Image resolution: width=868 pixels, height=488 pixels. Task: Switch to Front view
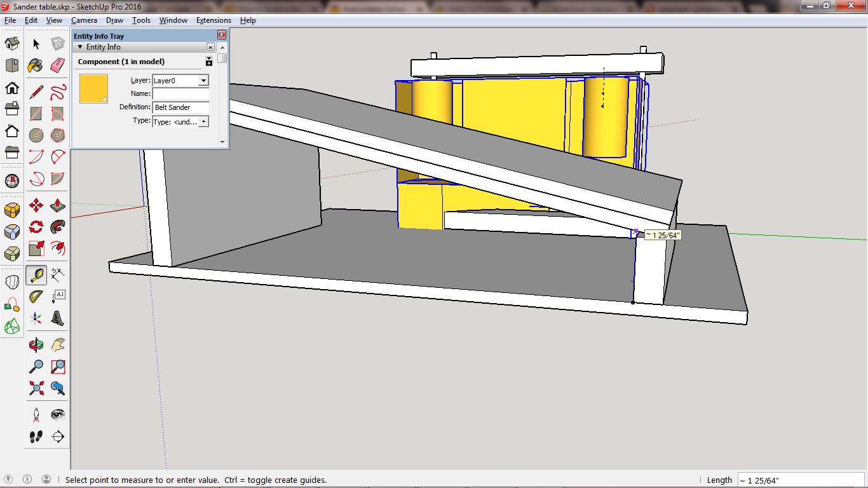[x=11, y=88]
